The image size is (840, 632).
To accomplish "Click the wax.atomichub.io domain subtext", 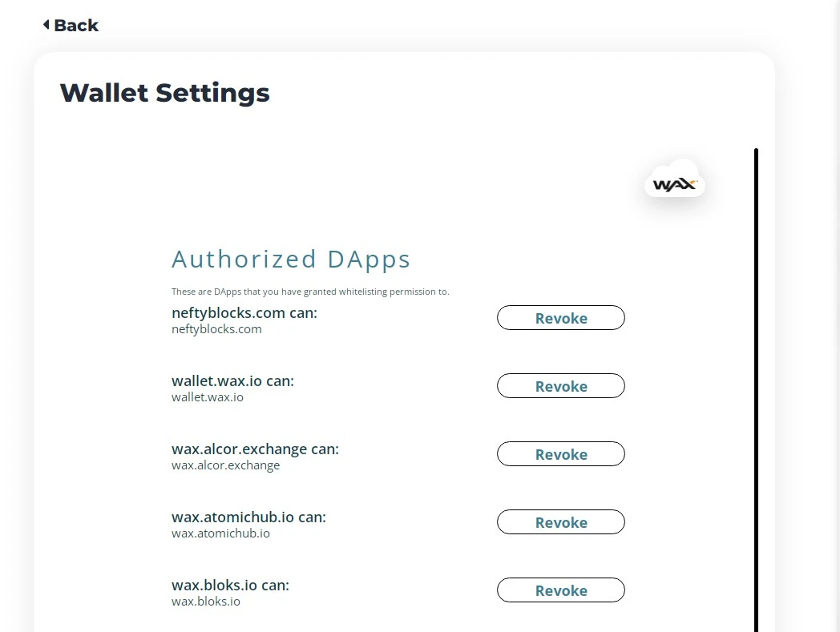I will pyautogui.click(x=220, y=533).
